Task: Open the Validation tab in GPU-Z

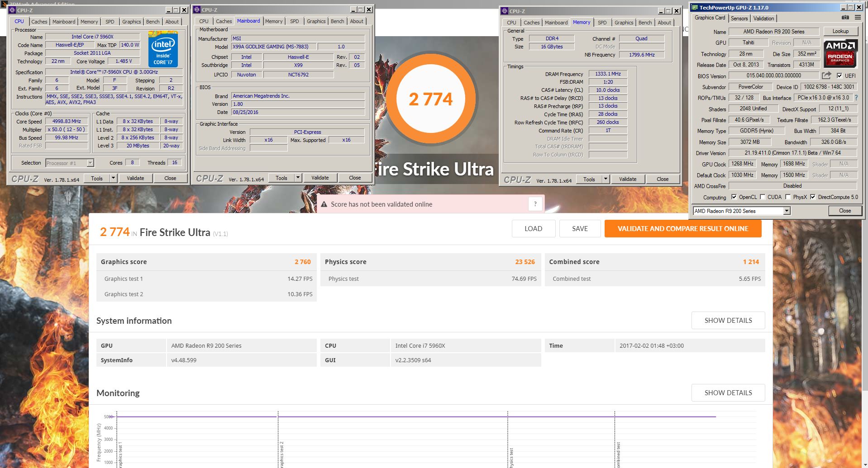Action: click(x=763, y=19)
